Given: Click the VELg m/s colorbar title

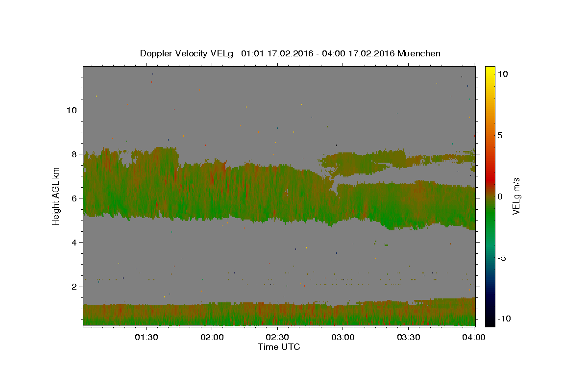Looking at the screenshot, I should tap(516, 196).
